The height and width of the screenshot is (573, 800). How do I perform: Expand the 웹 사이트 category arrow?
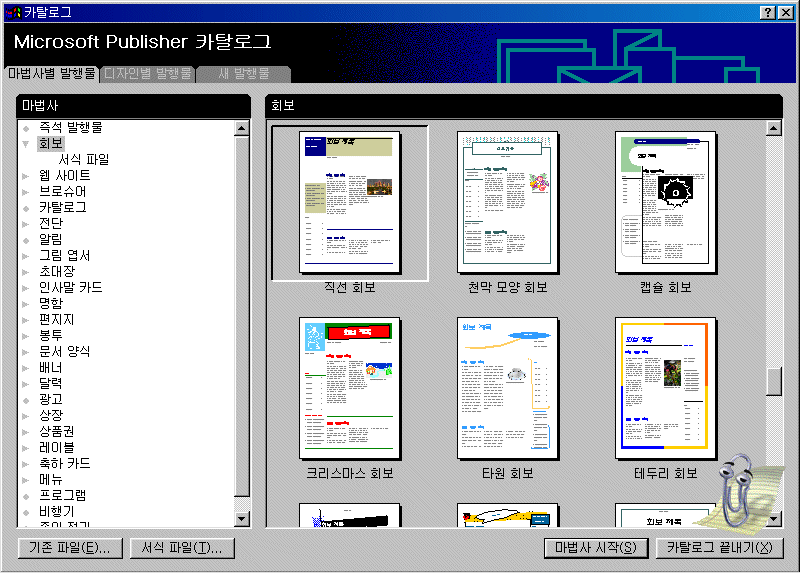point(26,176)
